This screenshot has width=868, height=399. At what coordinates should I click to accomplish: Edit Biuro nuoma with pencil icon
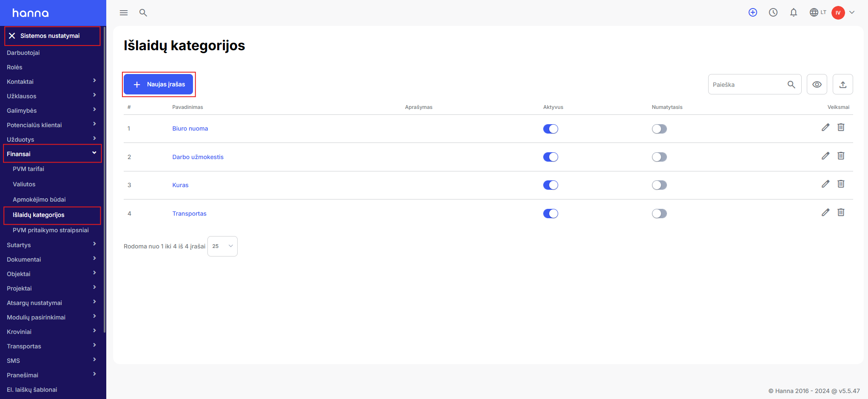[x=825, y=127]
